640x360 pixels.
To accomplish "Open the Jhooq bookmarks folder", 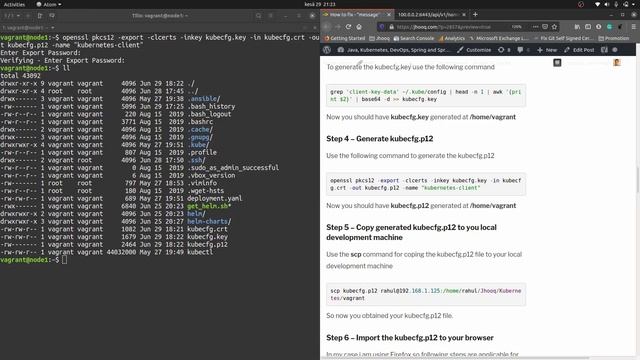I will pos(379,38).
